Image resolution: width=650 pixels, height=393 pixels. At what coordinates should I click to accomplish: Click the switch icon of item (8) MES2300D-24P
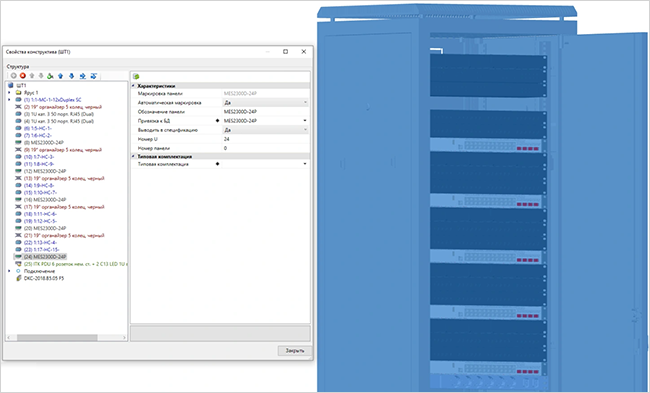[x=18, y=143]
